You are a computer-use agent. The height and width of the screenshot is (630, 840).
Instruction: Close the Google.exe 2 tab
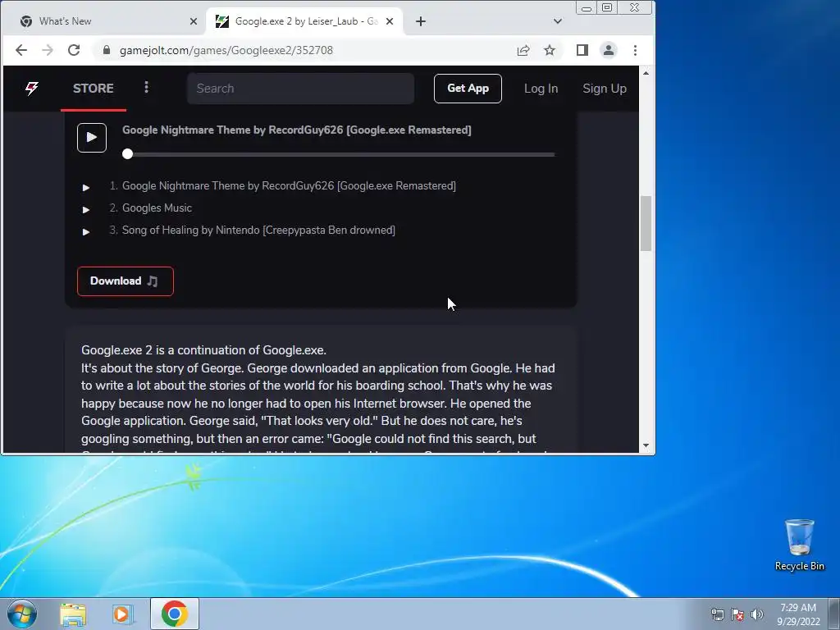pyautogui.click(x=390, y=21)
